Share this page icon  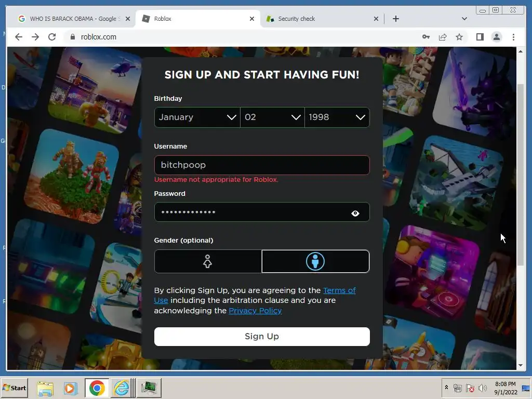pos(443,37)
